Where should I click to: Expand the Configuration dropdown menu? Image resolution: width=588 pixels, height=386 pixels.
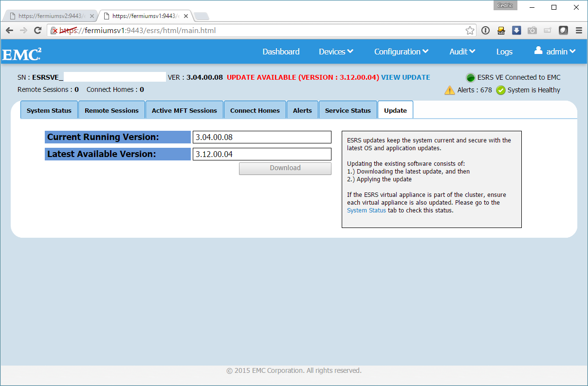point(401,52)
